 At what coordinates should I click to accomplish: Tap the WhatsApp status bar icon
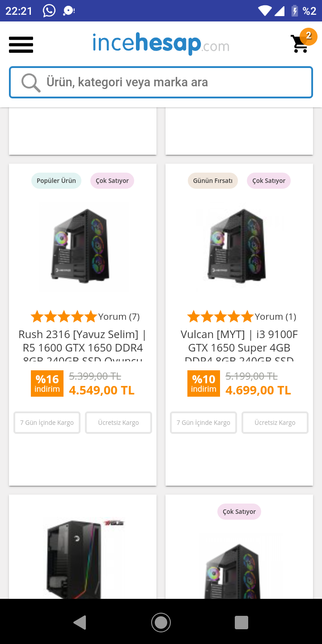click(x=49, y=11)
